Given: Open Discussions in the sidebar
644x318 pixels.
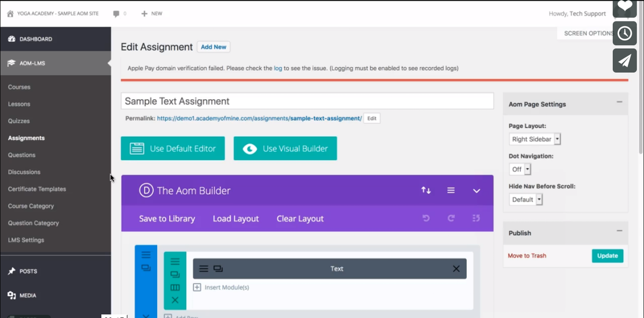Looking at the screenshot, I should [24, 172].
